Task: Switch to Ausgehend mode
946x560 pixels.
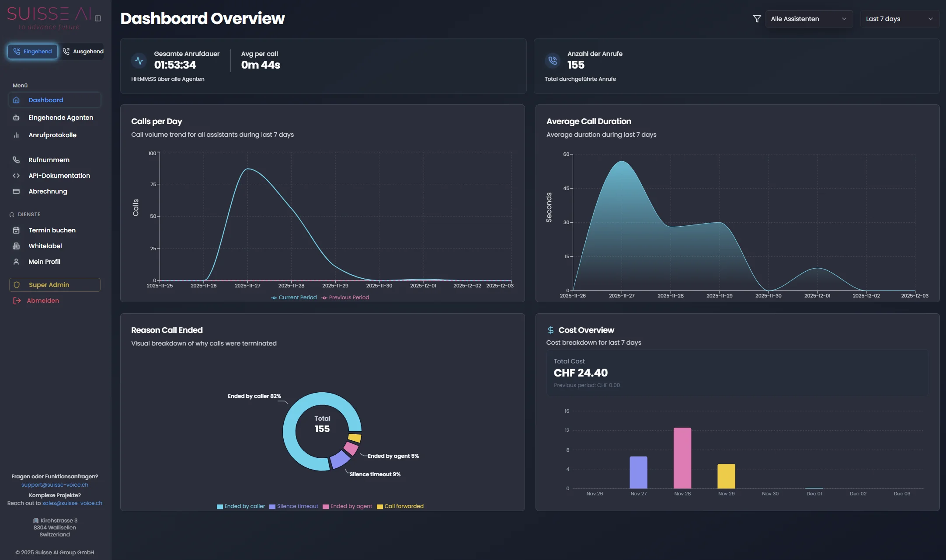Action: coord(83,51)
